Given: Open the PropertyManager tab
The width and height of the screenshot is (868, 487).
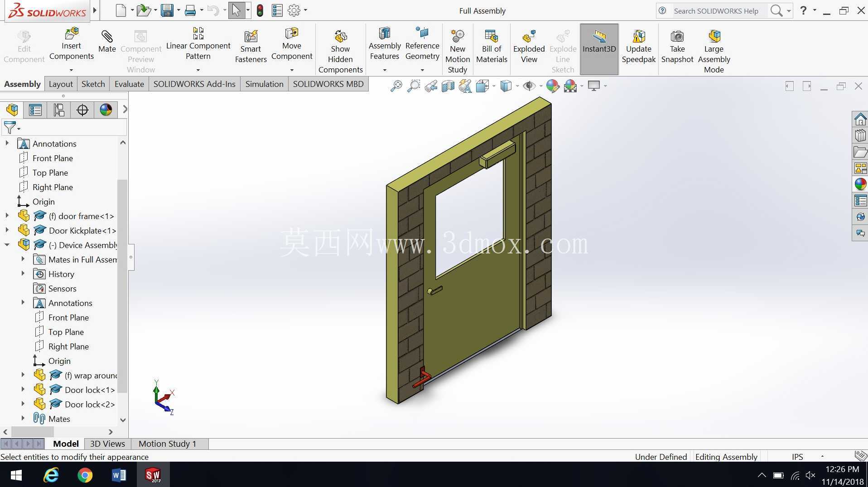Looking at the screenshot, I should [35, 110].
